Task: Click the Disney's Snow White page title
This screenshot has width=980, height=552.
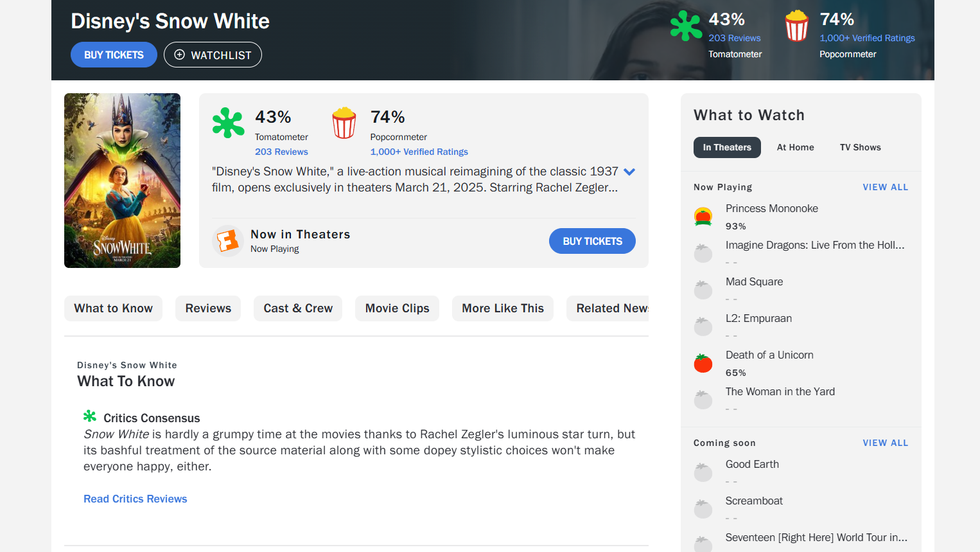Action: [170, 21]
